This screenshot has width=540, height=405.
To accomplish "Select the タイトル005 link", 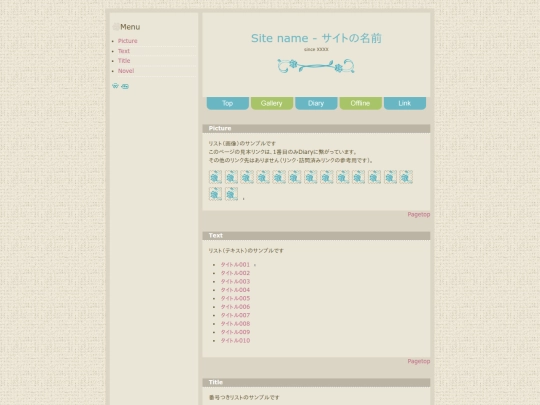I will click(x=235, y=298).
